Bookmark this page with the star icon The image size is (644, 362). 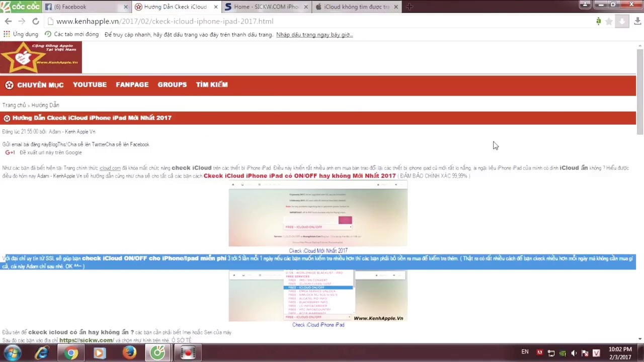609,21
